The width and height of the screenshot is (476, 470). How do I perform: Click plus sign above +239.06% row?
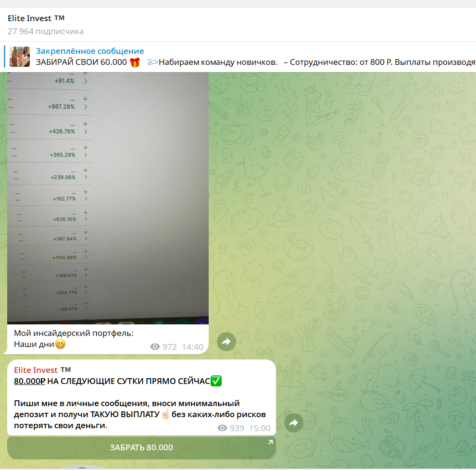(85, 170)
